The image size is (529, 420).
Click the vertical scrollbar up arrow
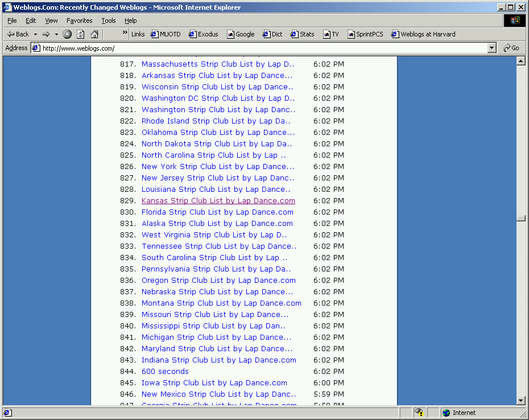520,61
